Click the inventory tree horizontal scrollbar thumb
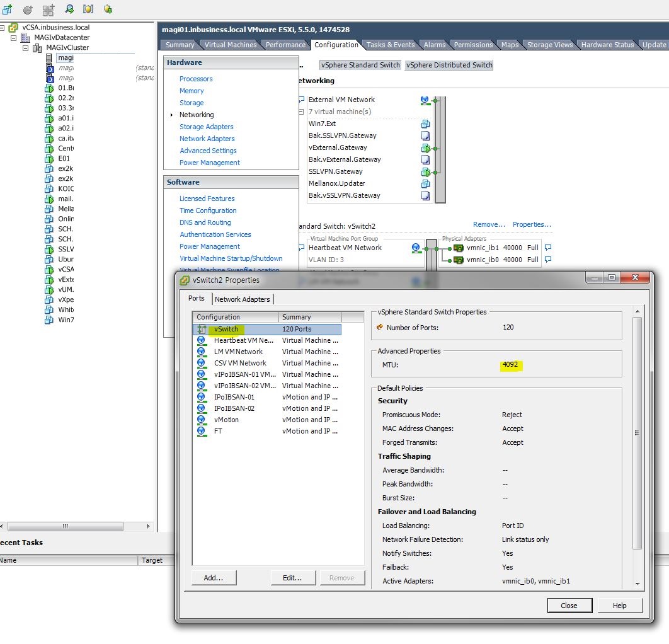669x644 pixels. [x=66, y=526]
